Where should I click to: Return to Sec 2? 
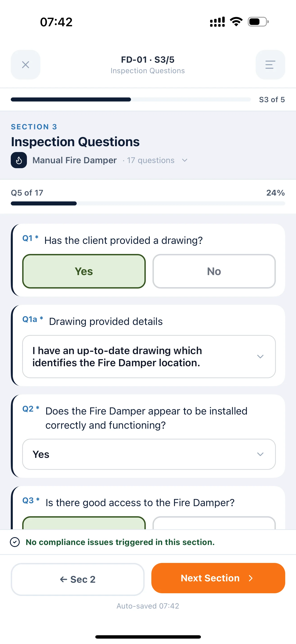click(77, 579)
